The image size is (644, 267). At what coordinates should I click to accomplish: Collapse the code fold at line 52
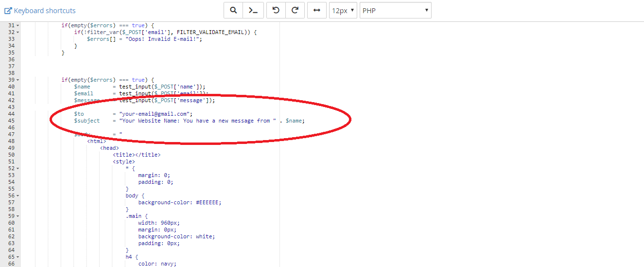tap(18, 168)
